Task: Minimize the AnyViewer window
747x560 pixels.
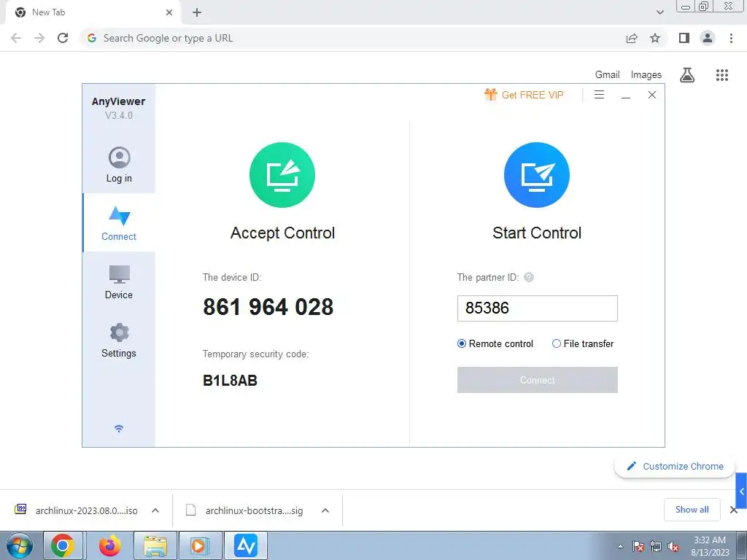Action: 626,96
